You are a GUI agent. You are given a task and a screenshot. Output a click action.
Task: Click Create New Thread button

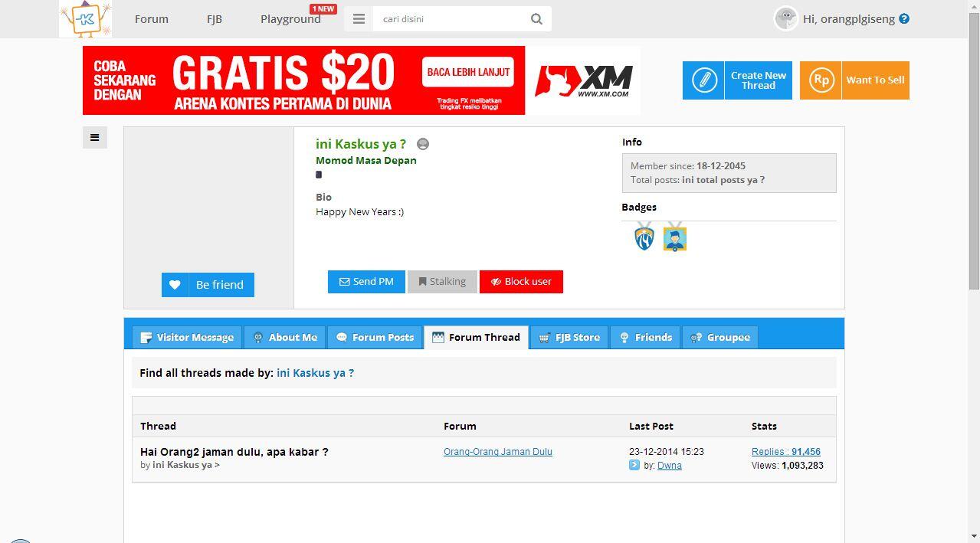[726, 80]
